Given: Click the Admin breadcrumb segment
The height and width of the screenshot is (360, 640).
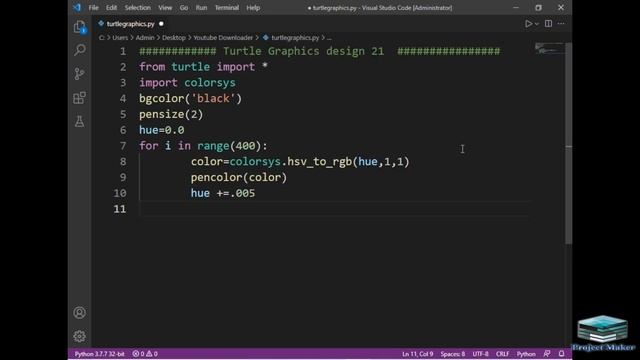Looking at the screenshot, I should point(145,38).
